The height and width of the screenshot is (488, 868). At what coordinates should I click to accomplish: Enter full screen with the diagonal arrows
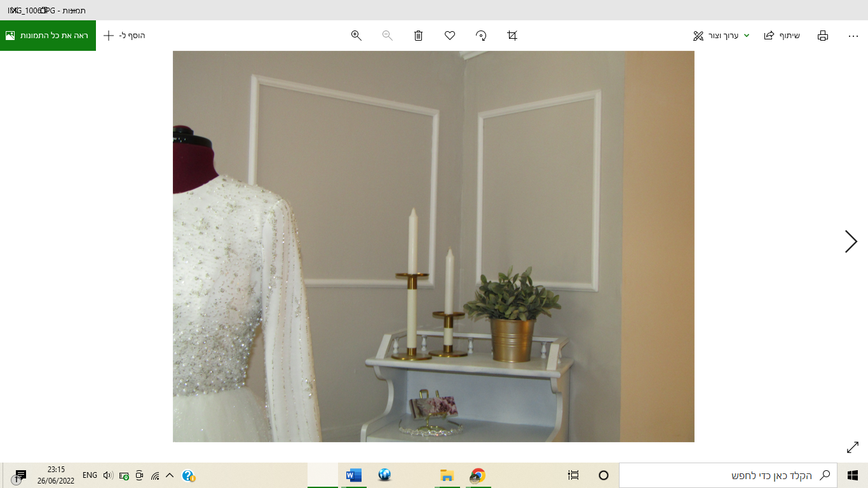point(853,447)
